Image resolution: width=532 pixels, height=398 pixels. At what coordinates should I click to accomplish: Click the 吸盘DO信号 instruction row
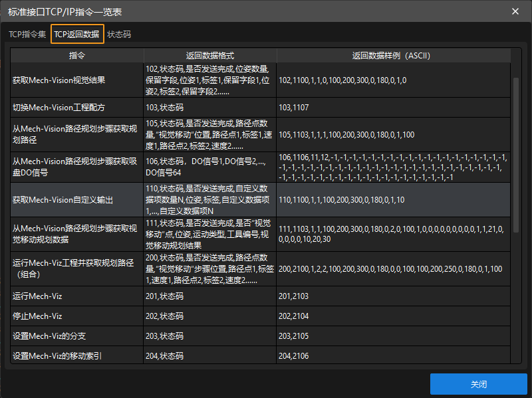coord(76,165)
